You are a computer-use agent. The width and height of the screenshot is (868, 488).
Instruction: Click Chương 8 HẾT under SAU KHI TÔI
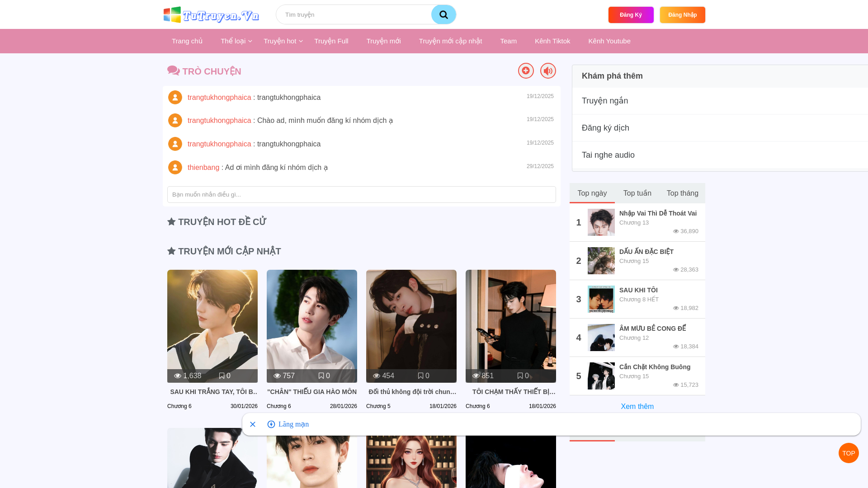click(x=639, y=300)
